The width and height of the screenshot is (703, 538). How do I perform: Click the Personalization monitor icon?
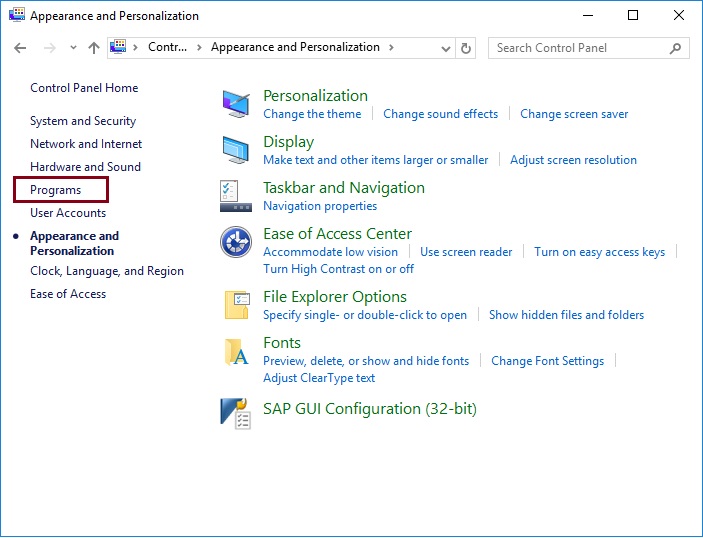pyautogui.click(x=236, y=104)
